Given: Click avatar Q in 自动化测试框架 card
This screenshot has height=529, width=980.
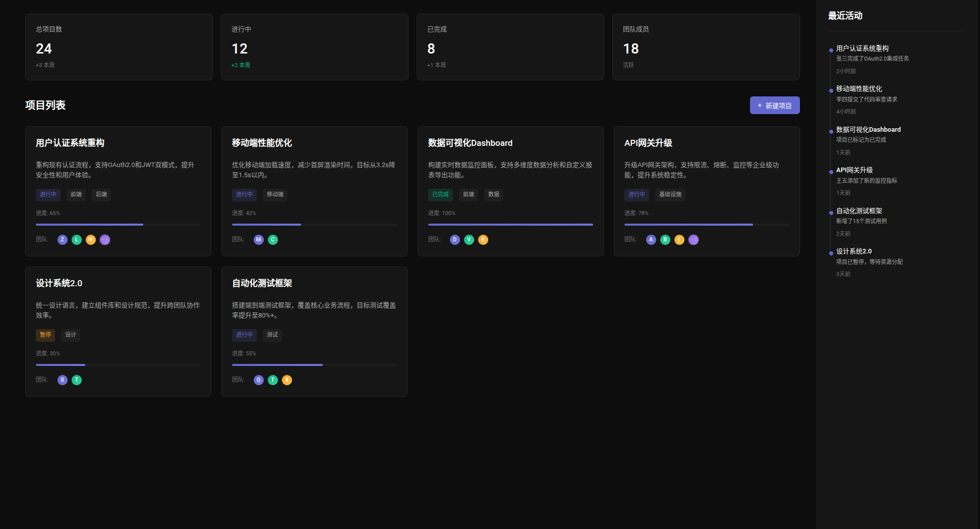Looking at the screenshot, I should tap(259, 380).
